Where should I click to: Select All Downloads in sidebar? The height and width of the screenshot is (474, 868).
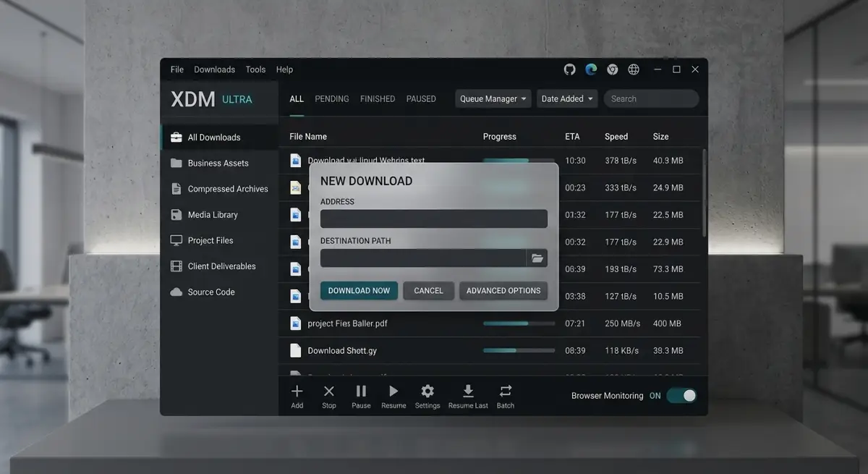click(x=219, y=137)
